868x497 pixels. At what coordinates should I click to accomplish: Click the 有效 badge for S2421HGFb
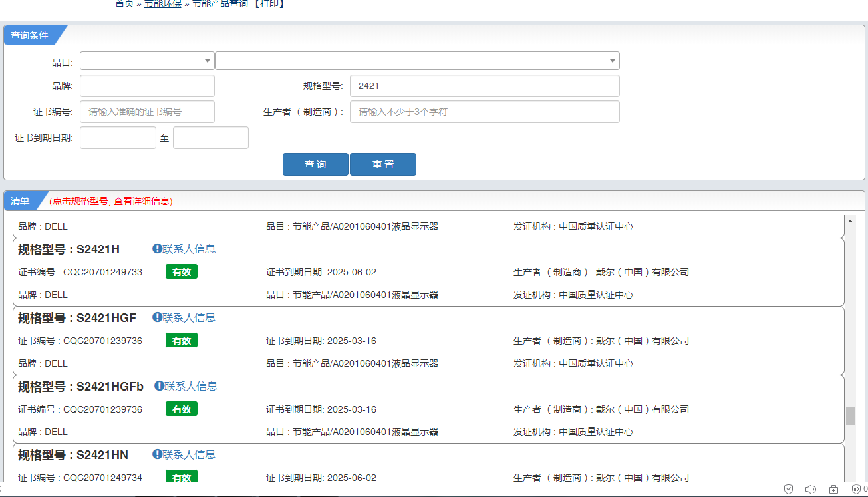coord(182,409)
